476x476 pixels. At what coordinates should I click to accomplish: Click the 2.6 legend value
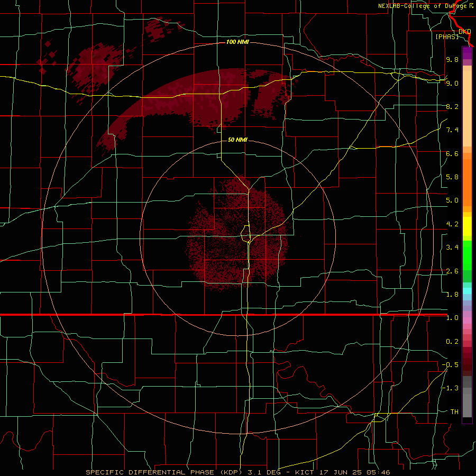coord(452,271)
